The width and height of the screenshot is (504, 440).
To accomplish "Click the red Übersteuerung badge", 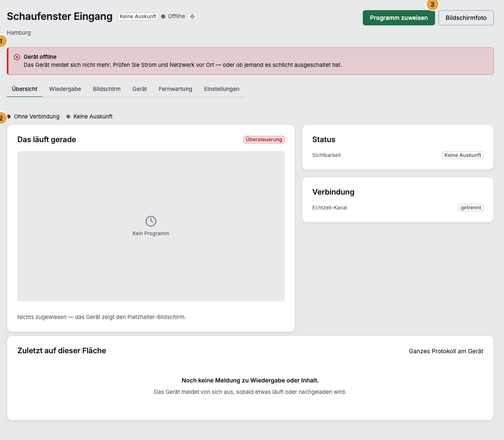I will pyautogui.click(x=264, y=140).
